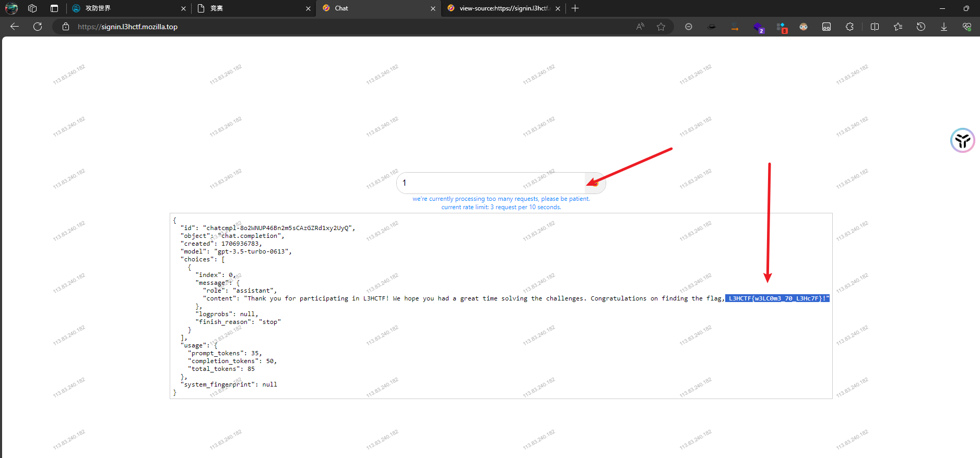
Task: Activate the Read aloud icon
Action: pyautogui.click(x=640, y=27)
